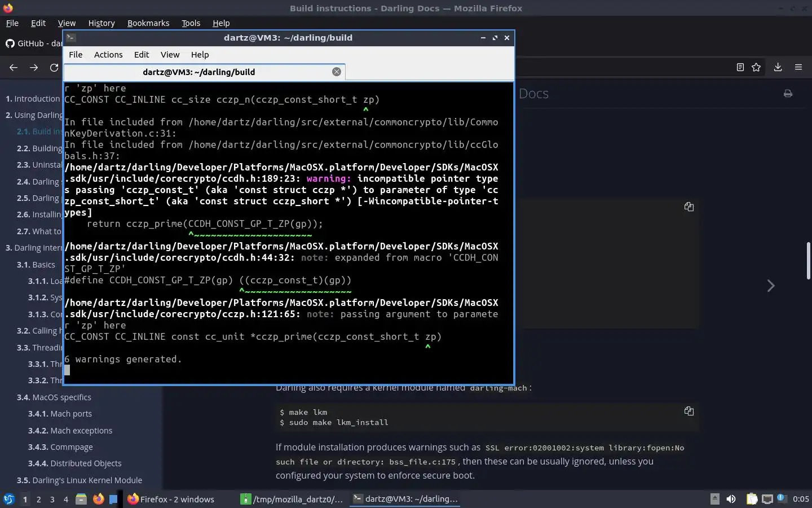
Task: Switch to Firefox - 2 windows task
Action: pyautogui.click(x=171, y=499)
